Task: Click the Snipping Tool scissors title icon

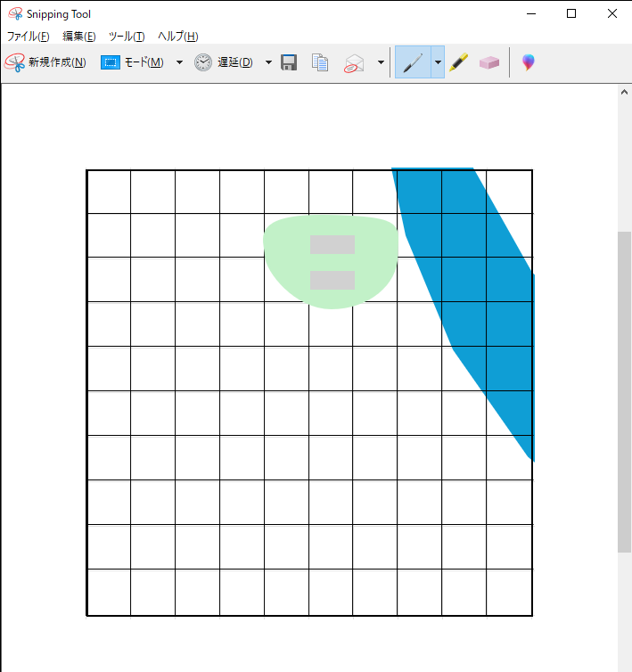Action: [15, 13]
